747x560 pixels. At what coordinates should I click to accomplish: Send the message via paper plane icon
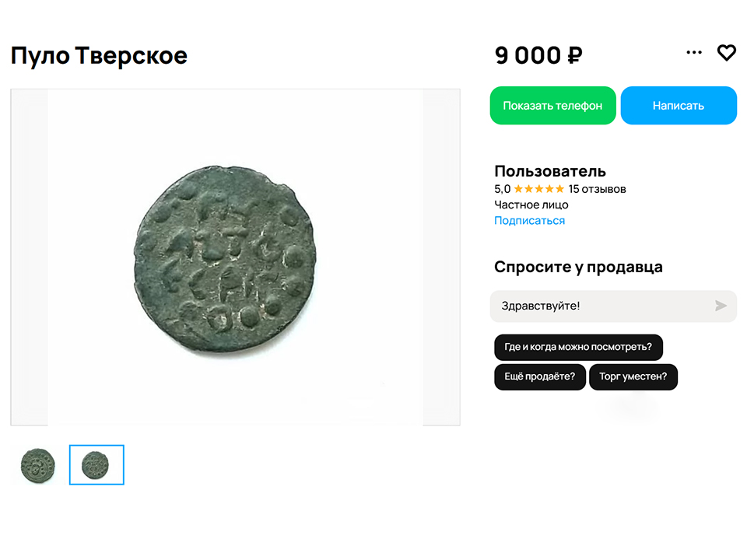722,306
